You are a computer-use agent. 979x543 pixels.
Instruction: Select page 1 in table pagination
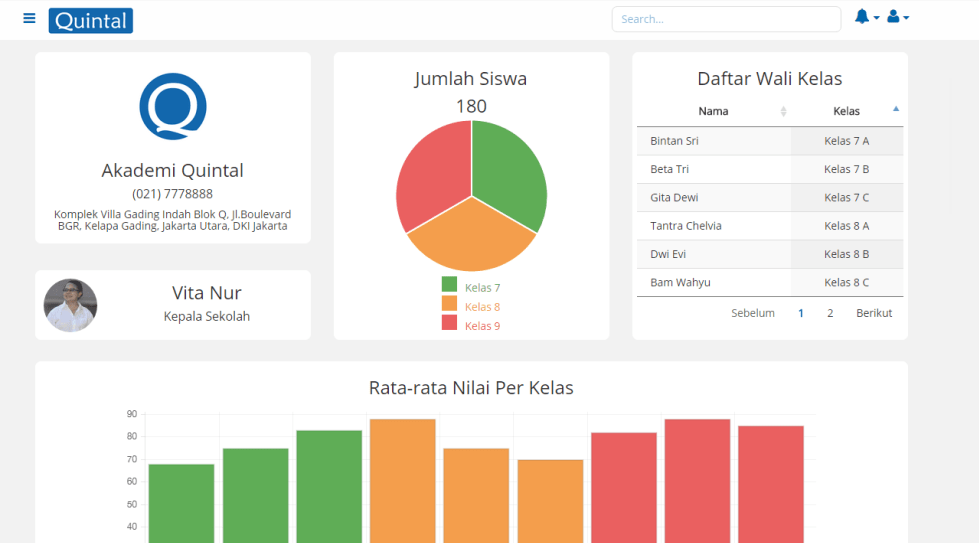(801, 313)
